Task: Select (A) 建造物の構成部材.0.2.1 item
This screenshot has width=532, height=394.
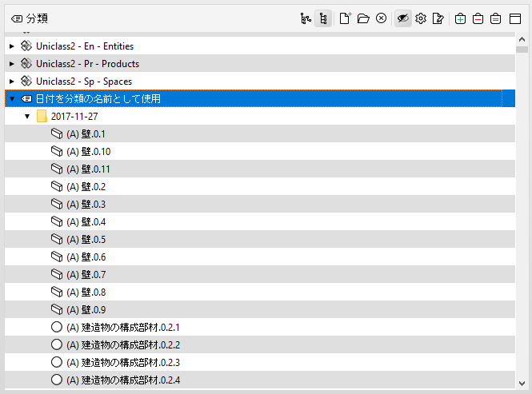Action: [x=260, y=328]
